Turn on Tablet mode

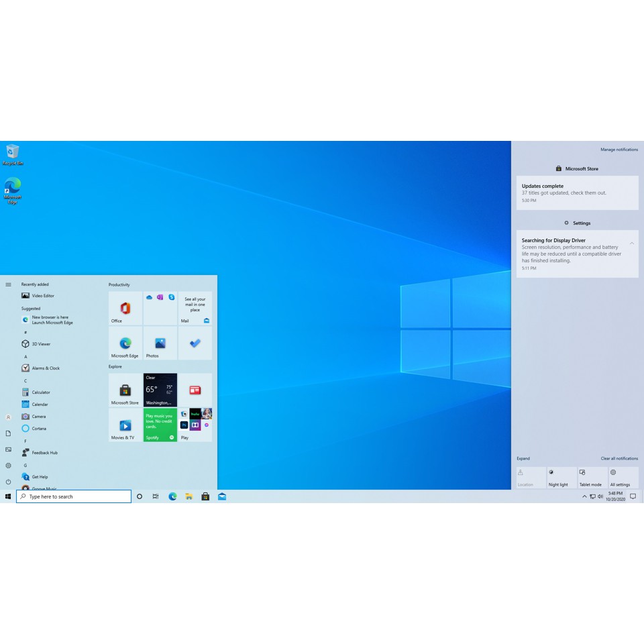(591, 477)
